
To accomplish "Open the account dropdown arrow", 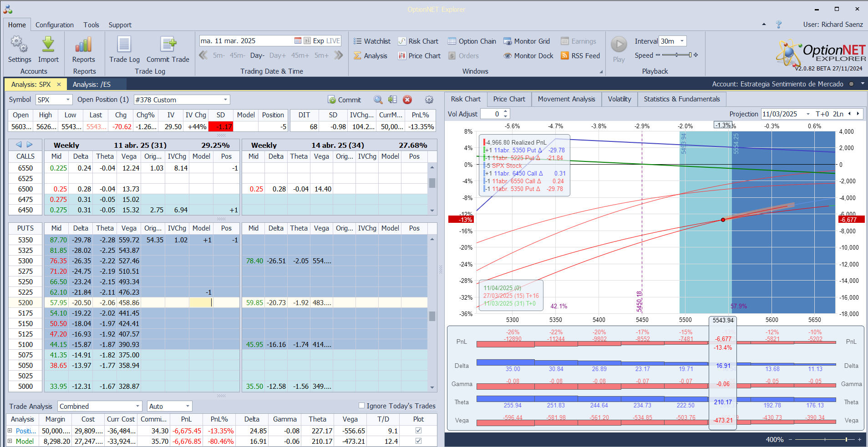I will point(862,84).
